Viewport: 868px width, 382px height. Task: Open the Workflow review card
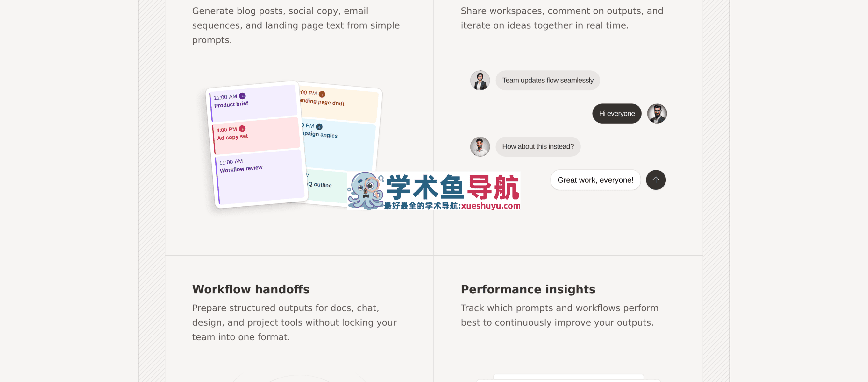260,177
